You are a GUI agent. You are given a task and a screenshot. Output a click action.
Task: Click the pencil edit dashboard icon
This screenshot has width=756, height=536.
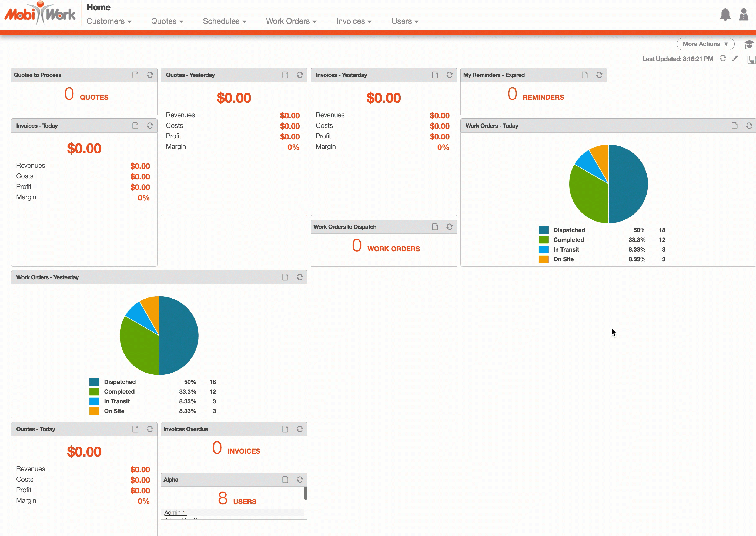[735, 58]
